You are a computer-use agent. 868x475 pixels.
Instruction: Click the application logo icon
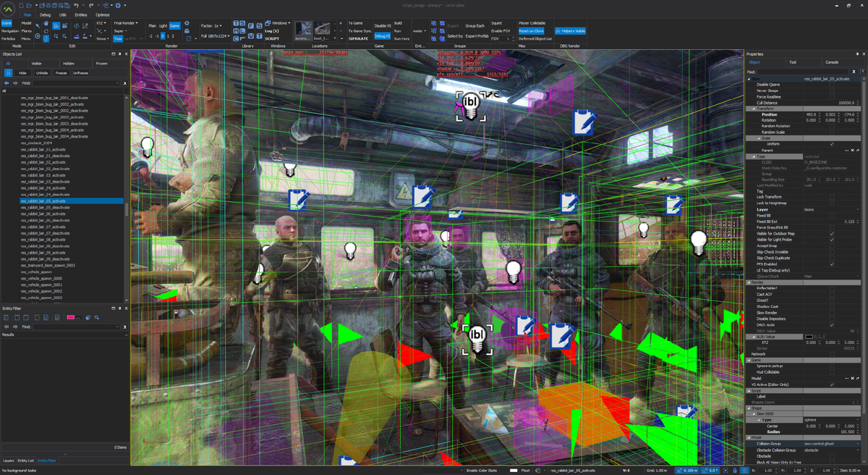[7, 9]
